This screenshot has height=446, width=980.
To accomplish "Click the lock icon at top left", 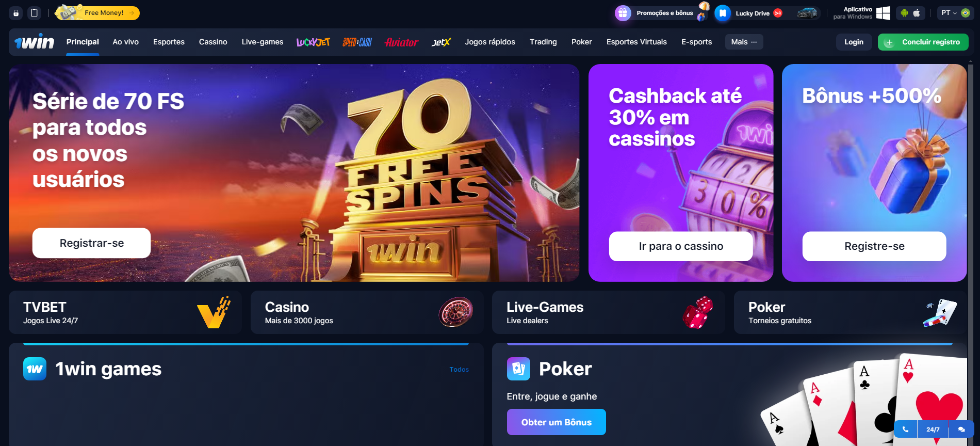I will (x=16, y=13).
